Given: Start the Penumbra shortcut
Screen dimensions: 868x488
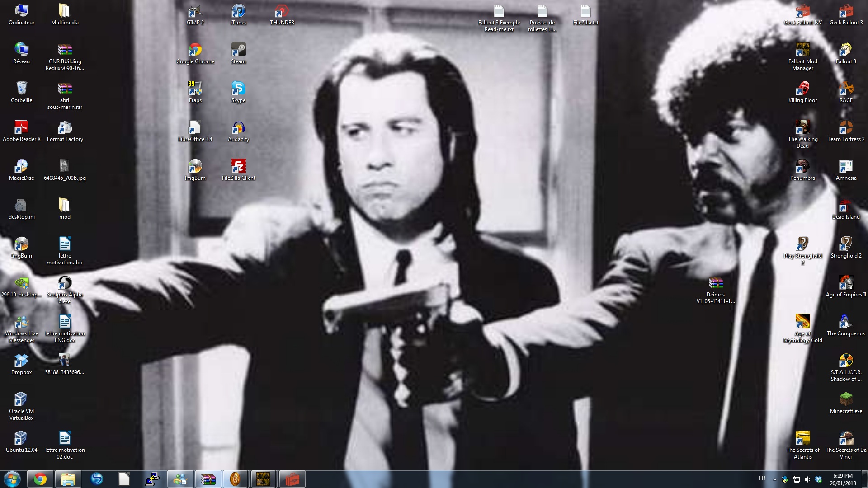Looking at the screenshot, I should (x=802, y=170).
